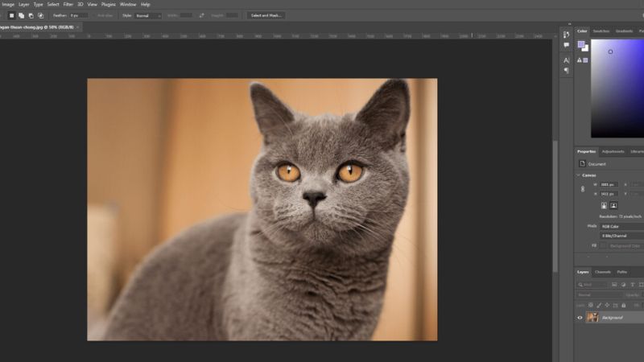This screenshot has width=644, height=362.
Task: Switch to the Swatches tab
Action: pyautogui.click(x=601, y=31)
